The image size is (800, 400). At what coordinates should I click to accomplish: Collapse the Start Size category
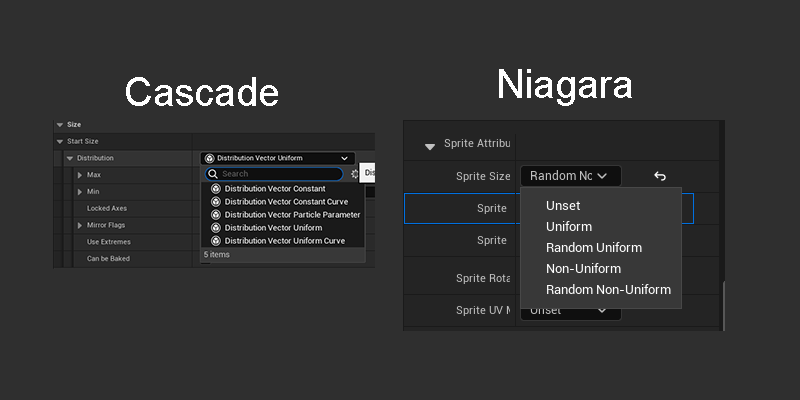tap(60, 141)
